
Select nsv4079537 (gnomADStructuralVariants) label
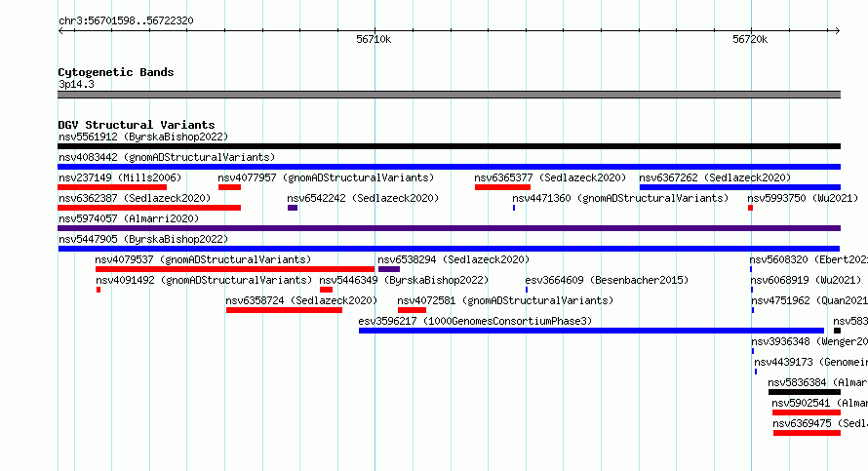[x=203, y=259]
